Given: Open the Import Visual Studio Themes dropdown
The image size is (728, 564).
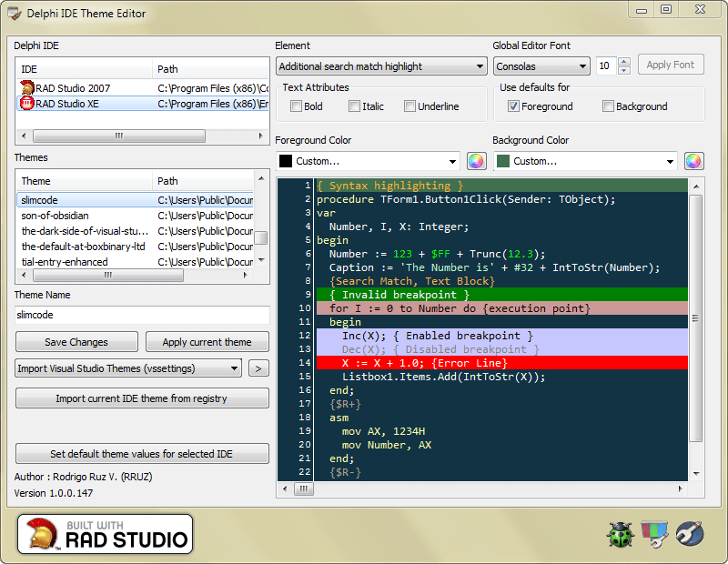Looking at the screenshot, I should (x=128, y=368).
